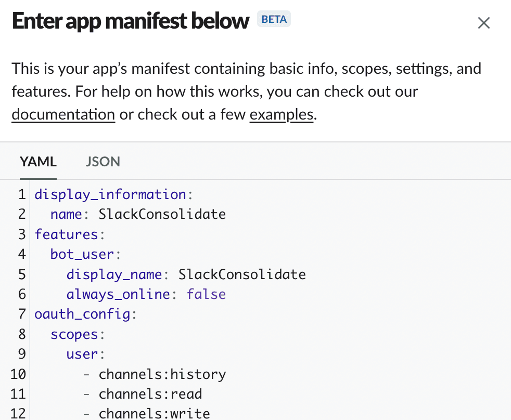The width and height of the screenshot is (511, 420).
Task: Click the display_name SlackConsolidate value
Action: click(242, 274)
